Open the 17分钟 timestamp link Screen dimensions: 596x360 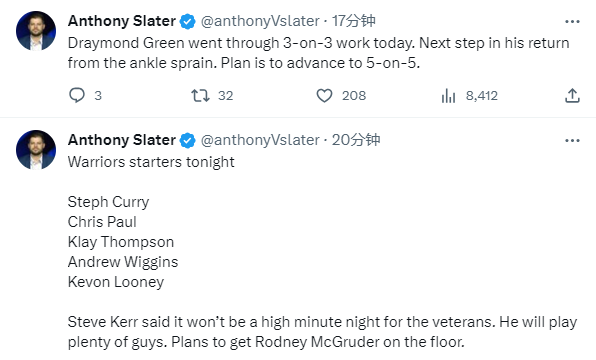click(x=353, y=21)
